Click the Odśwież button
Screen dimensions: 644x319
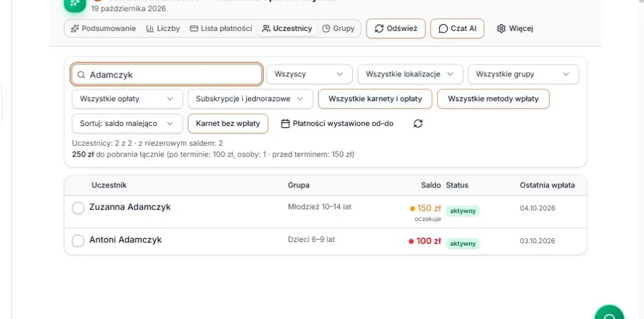pyautogui.click(x=396, y=29)
